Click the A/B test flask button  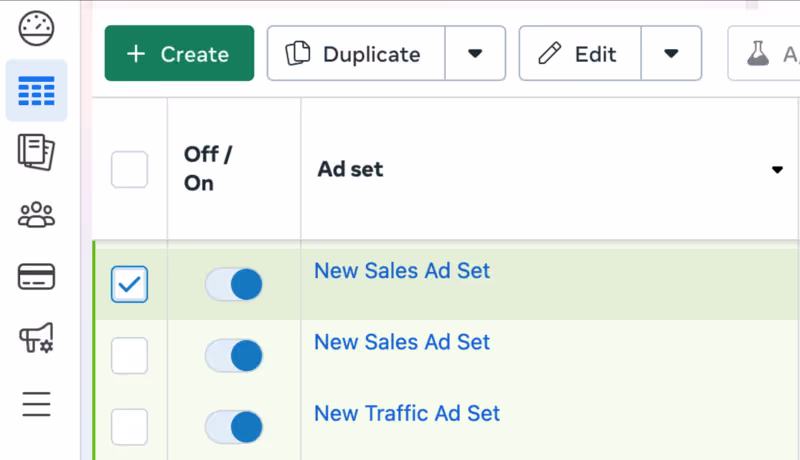(764, 54)
